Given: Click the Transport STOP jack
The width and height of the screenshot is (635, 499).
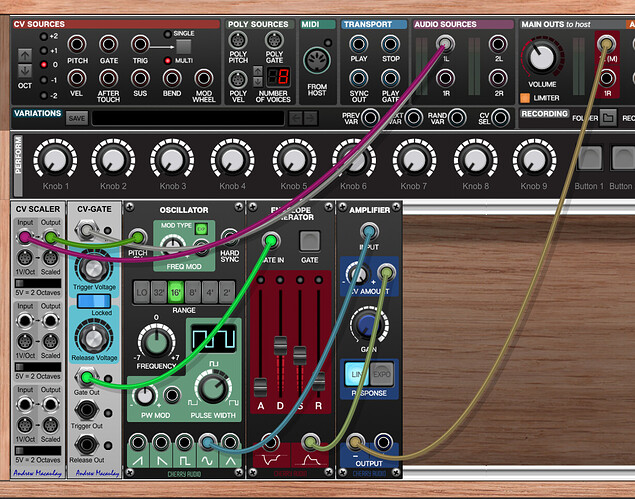Looking at the screenshot, I should [x=390, y=44].
